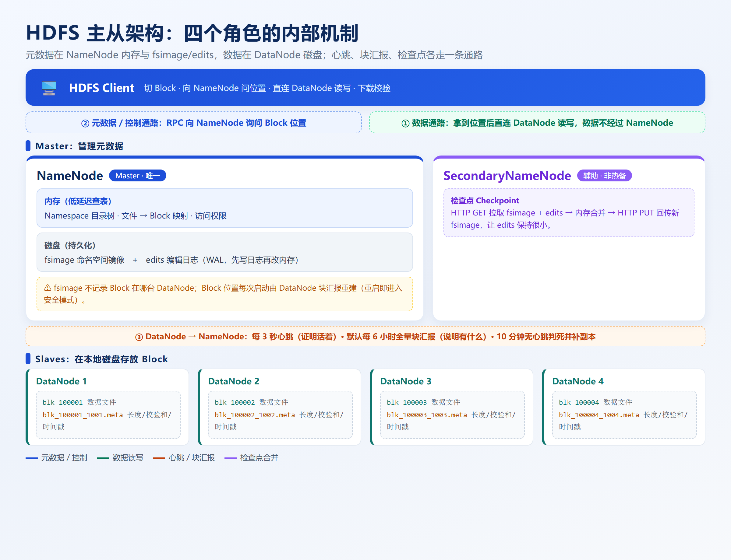This screenshot has height=560, width=731.
Task: Select the '辅助 · 非热备' purple badge
Action: 604,176
